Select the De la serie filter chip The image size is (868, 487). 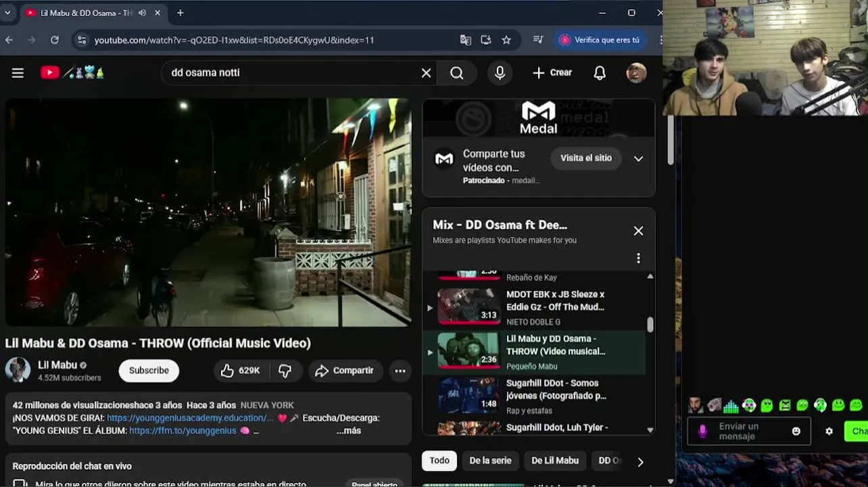point(490,461)
